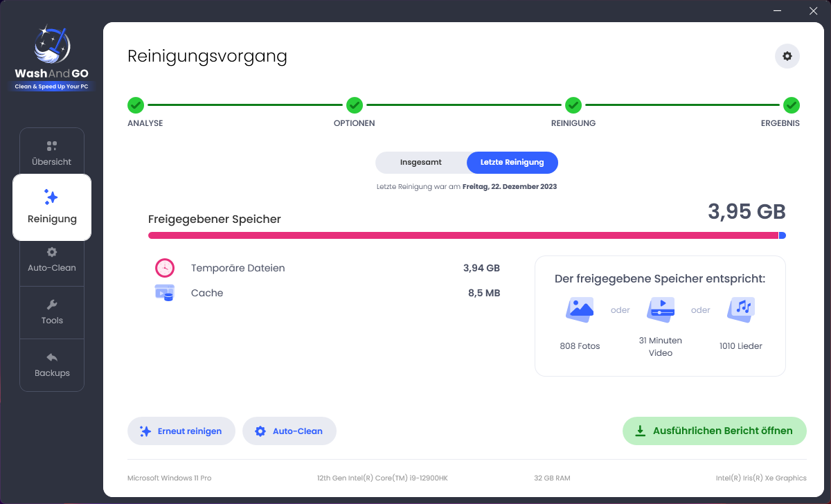Click the temporary files clock icon
Screen dimensions: 831x504
(x=165, y=268)
